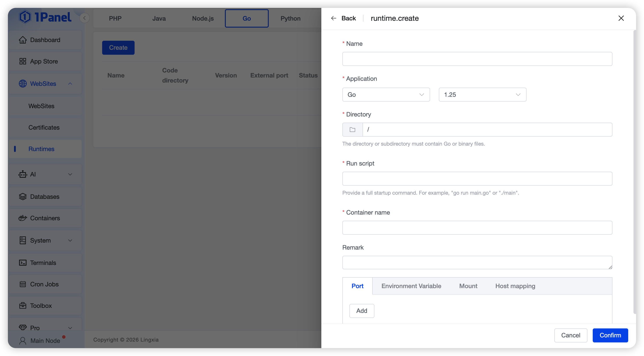Switch to the Host mapping tab
Screen dimensions: 644x356
pyautogui.click(x=515, y=286)
